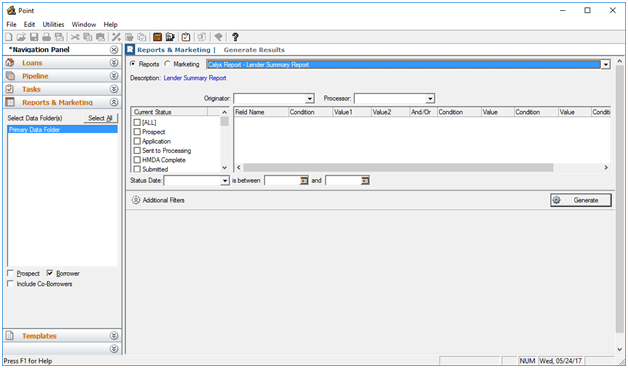Open the Originator dropdown

pos(310,99)
